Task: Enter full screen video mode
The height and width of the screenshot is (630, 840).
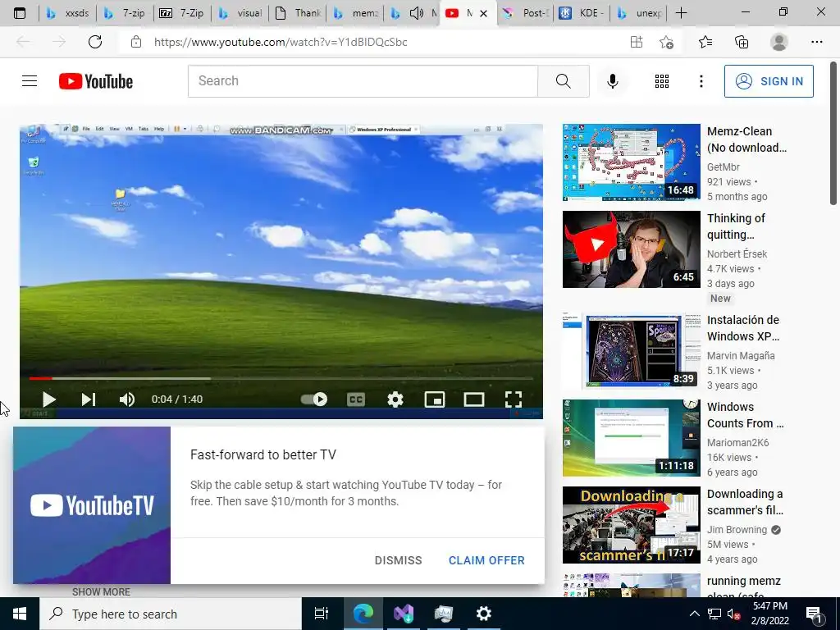Action: [514, 399]
